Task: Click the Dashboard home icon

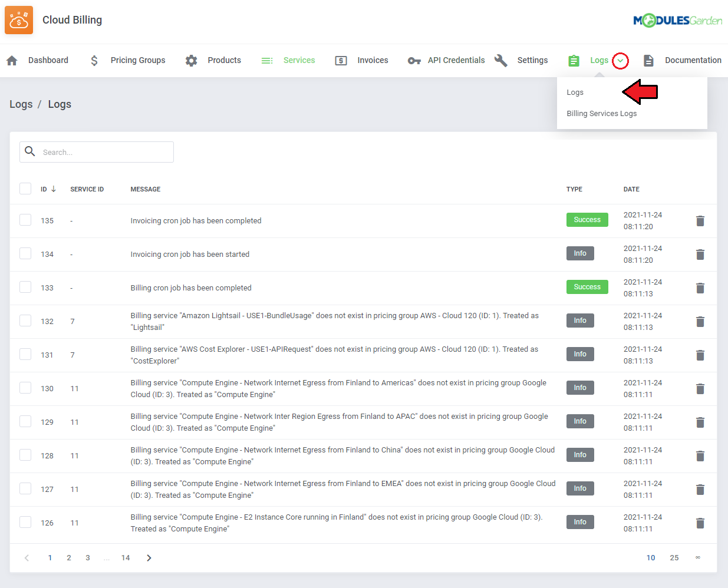Action: point(12,60)
